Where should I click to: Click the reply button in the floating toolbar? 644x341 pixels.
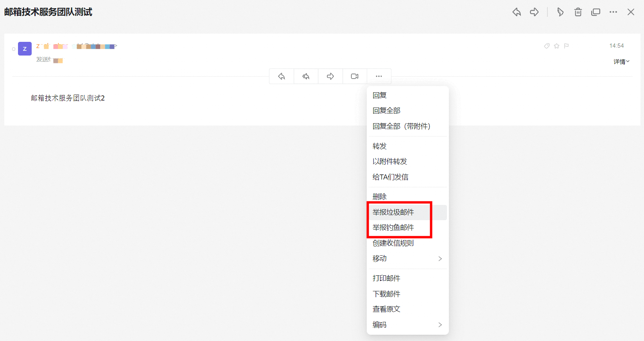tap(282, 76)
